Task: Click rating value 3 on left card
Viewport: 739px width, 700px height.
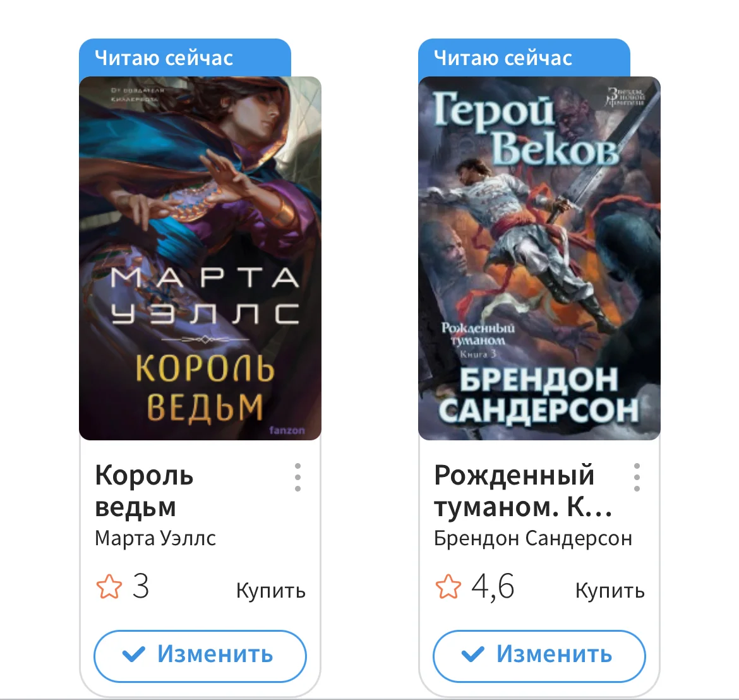Action: pyautogui.click(x=141, y=586)
